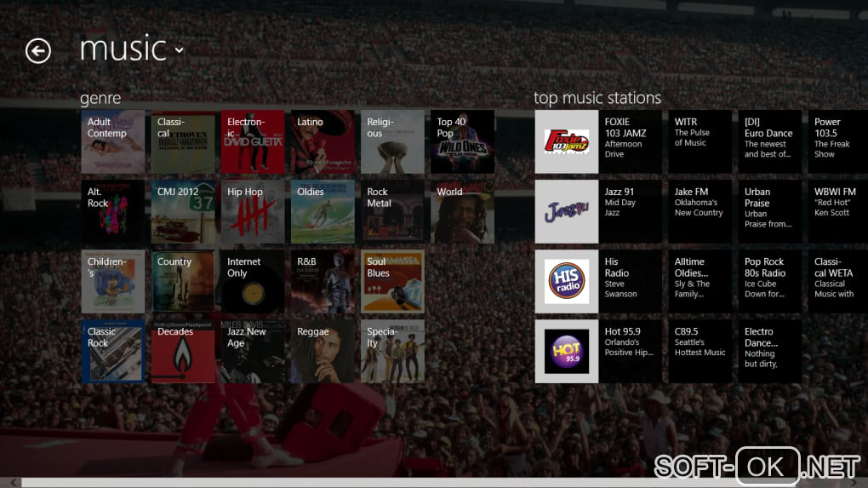Choose the Decades genre with flame artwork
The image size is (868, 488).
coord(183,351)
